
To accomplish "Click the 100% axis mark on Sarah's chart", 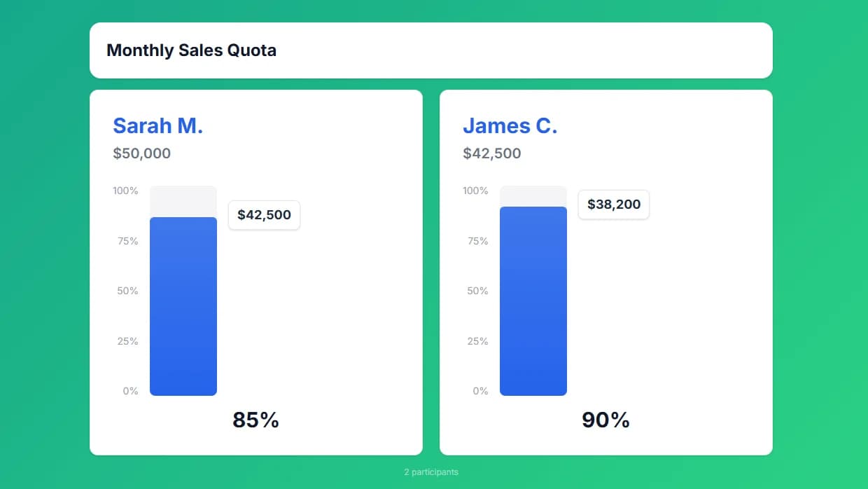I will tap(126, 190).
